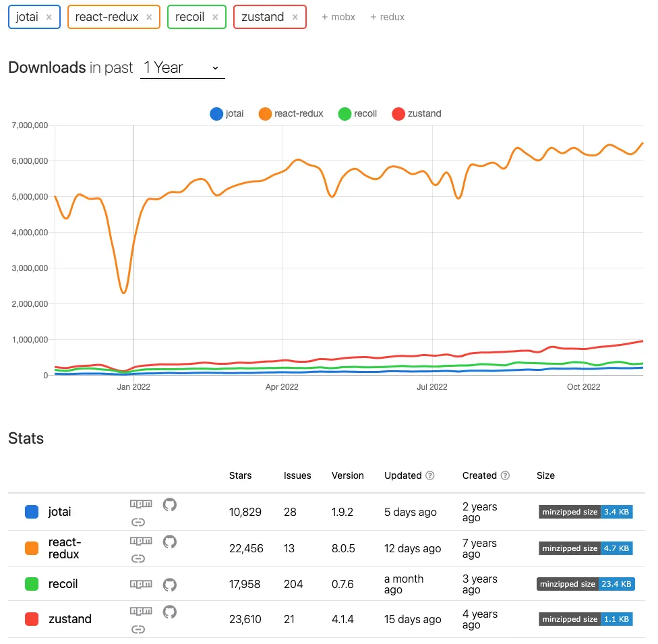658x644 pixels.
Task: Add mobx to the comparison
Action: (338, 18)
